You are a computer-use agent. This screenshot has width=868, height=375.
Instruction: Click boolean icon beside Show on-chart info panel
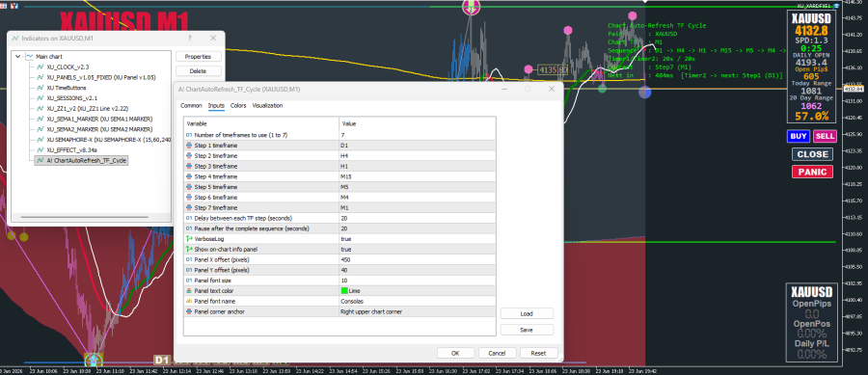189,249
